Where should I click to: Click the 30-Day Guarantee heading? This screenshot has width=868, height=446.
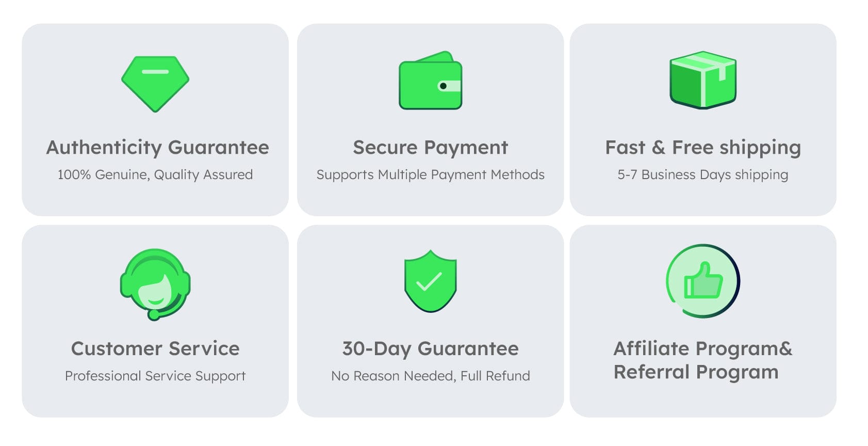430,349
